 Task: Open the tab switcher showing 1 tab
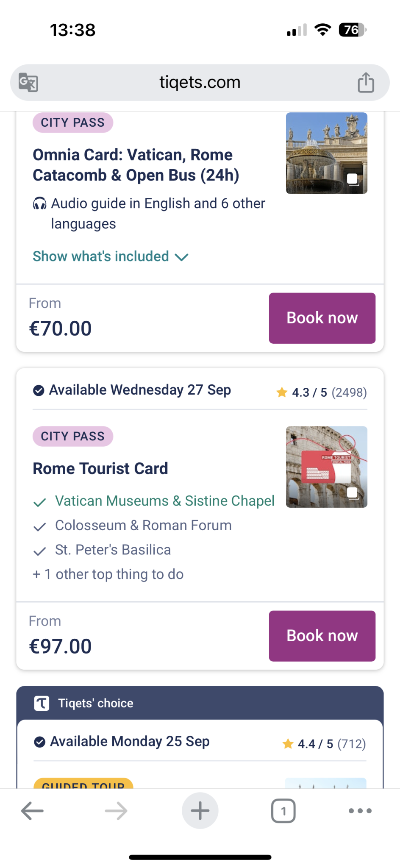click(283, 811)
